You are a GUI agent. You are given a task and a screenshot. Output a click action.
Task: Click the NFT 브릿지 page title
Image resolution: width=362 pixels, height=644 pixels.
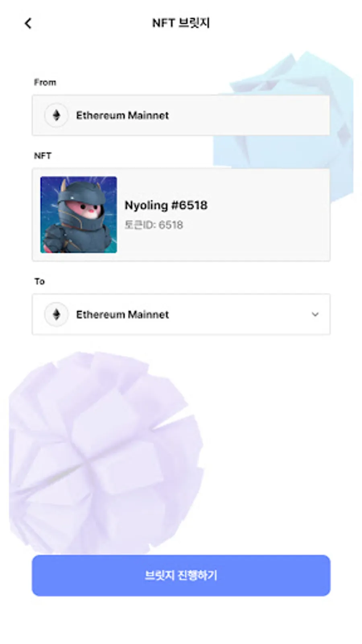pyautogui.click(x=181, y=23)
